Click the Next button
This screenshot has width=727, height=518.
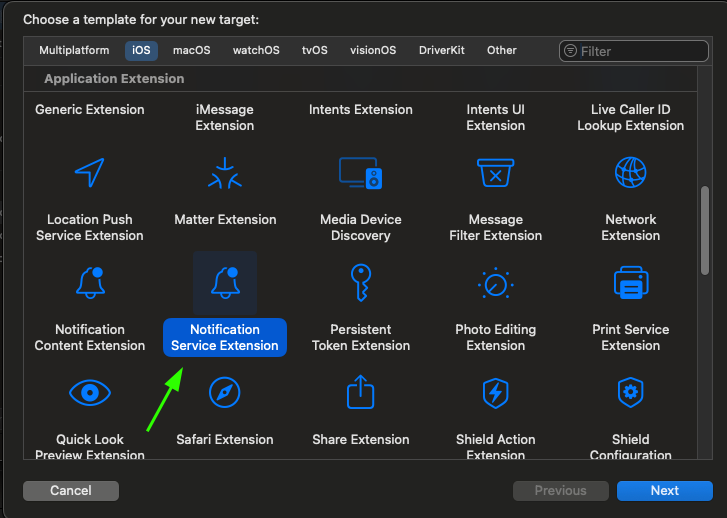coord(665,491)
